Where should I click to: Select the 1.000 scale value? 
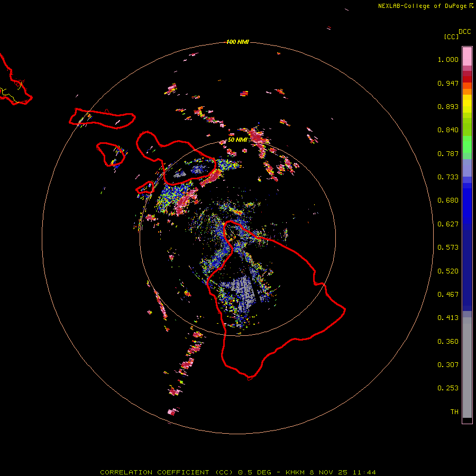click(448, 59)
